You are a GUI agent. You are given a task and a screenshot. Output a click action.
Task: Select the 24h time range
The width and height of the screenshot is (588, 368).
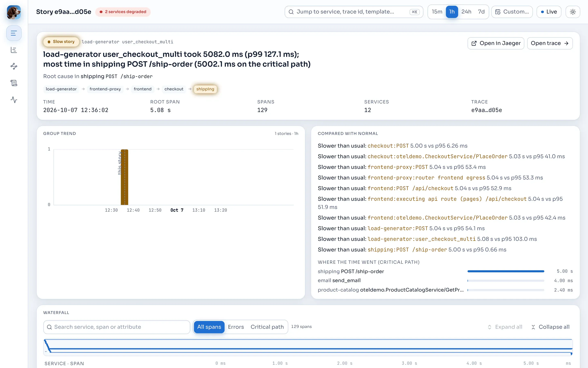[x=466, y=12]
